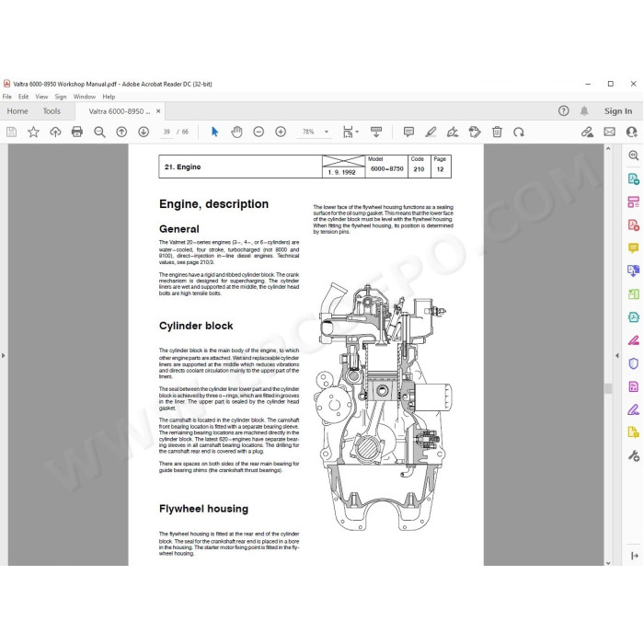644x644 pixels.
Task: Click the sign document pen icon
Action: (x=453, y=132)
